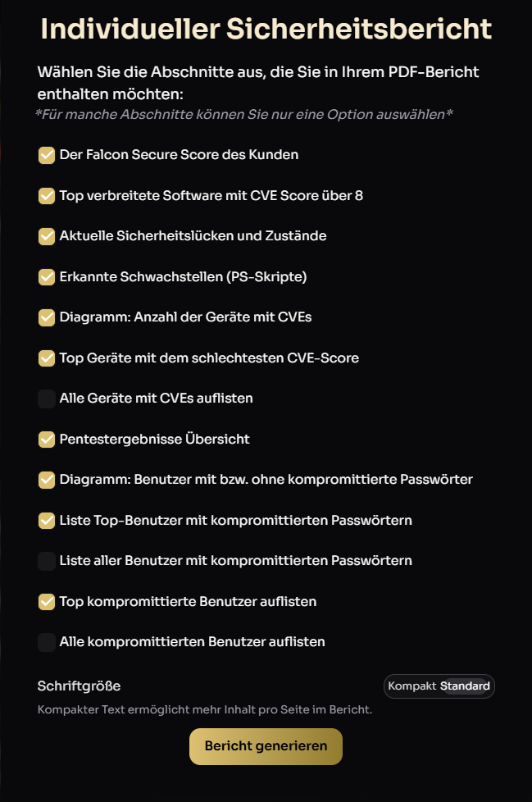Click the Schriftgröße setting label
Image resolution: width=532 pixels, height=802 pixels.
pos(79,686)
